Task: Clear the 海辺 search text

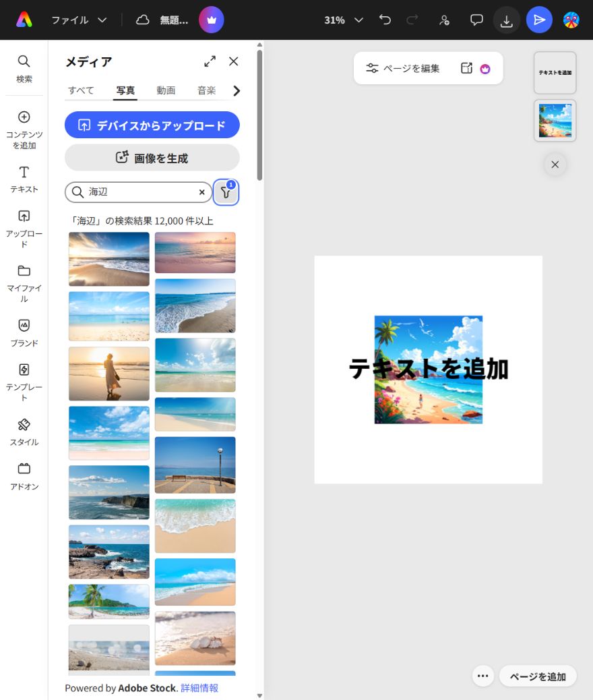Action: point(201,192)
